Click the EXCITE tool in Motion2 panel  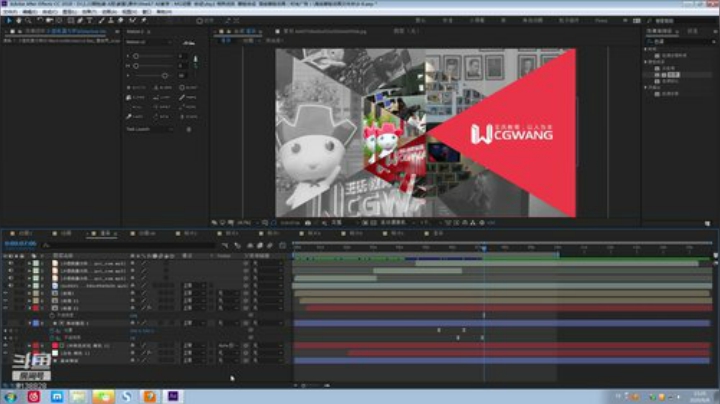(x=136, y=87)
